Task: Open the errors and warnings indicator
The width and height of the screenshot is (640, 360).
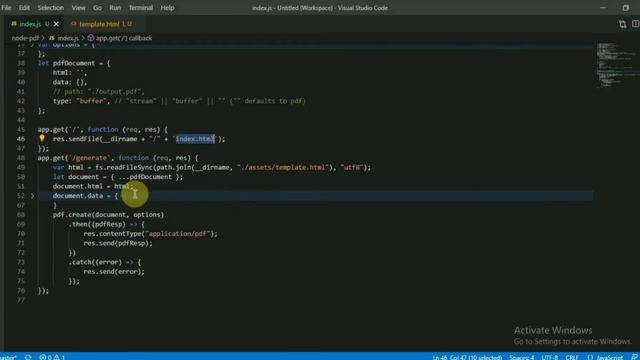Action: (52, 357)
